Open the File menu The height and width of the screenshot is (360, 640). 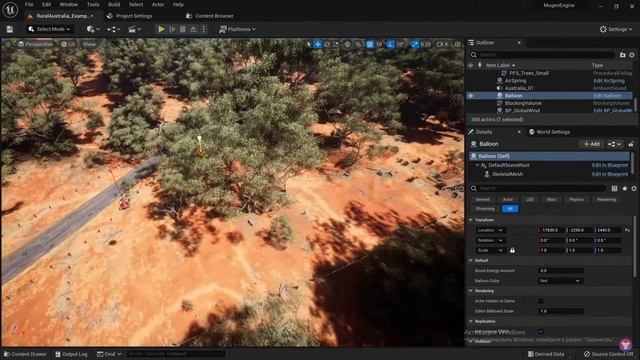coord(29,4)
